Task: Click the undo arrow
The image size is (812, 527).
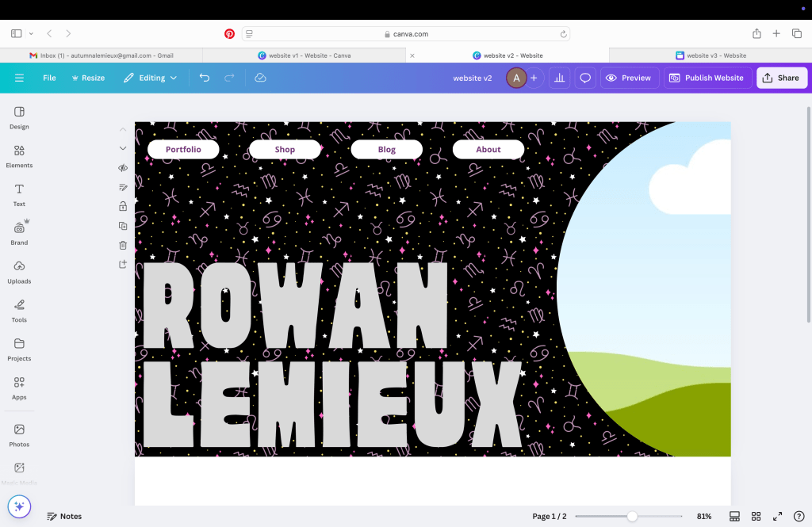Action: pyautogui.click(x=205, y=78)
